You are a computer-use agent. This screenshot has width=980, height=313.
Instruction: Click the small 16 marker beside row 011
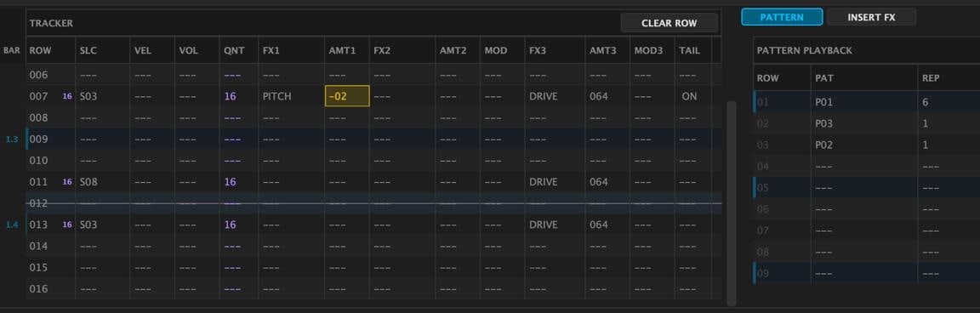coord(67,182)
